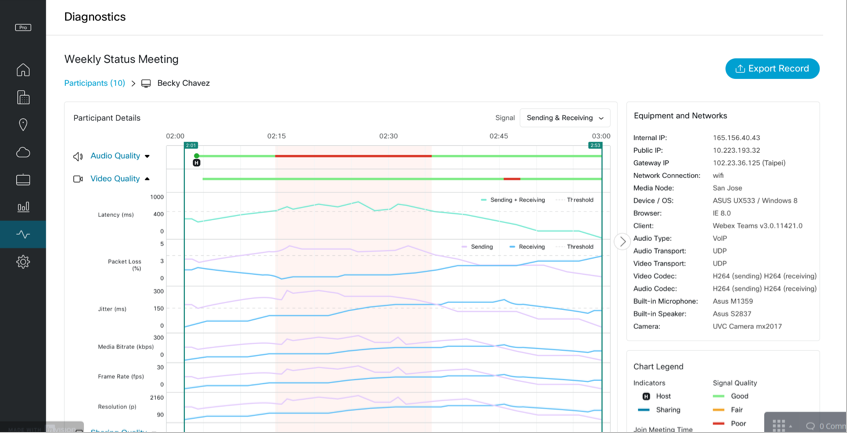Open the settings gear in sidebar

pos(23,262)
